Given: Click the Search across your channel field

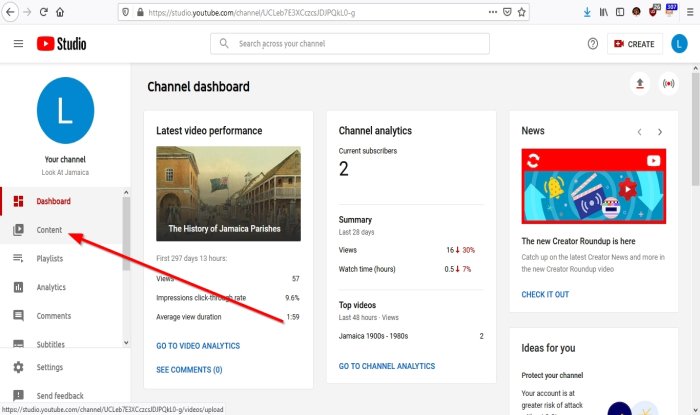Looking at the screenshot, I should [x=350, y=44].
